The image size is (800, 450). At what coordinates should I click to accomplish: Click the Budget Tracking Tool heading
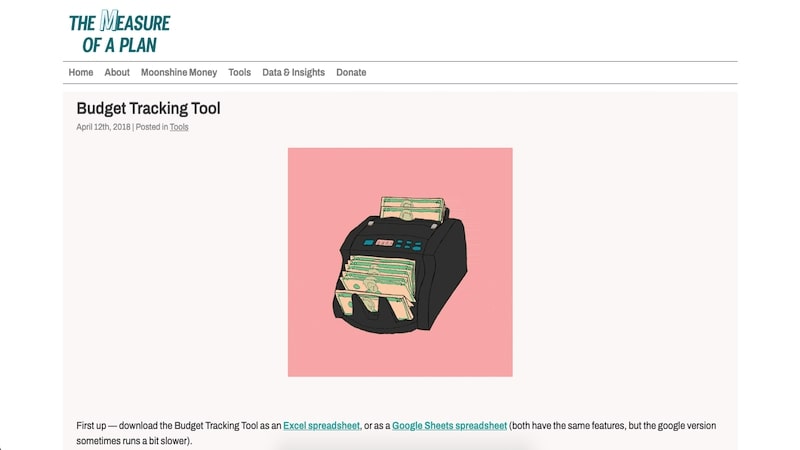148,108
